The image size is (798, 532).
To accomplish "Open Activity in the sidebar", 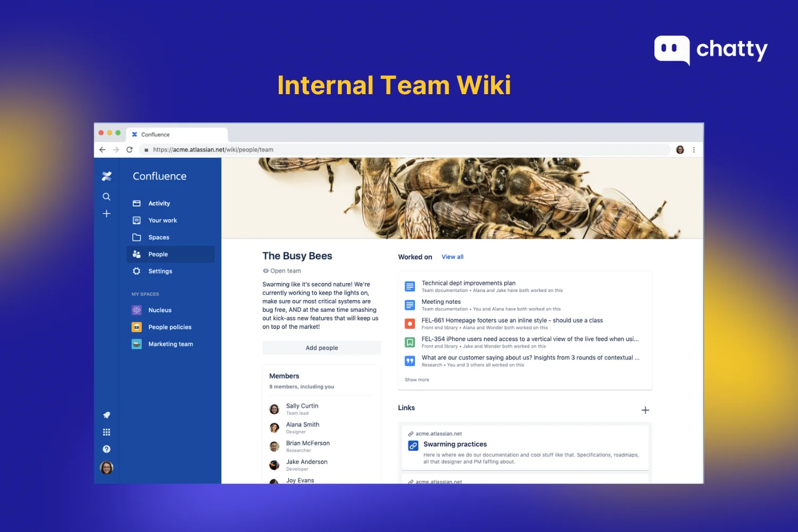I will coord(170,203).
